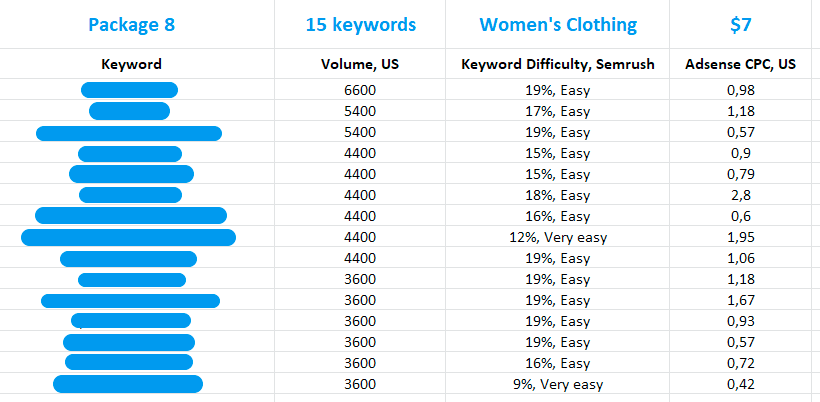Click the 6600 volume cell
This screenshot has width=820, height=402.
click(x=360, y=90)
